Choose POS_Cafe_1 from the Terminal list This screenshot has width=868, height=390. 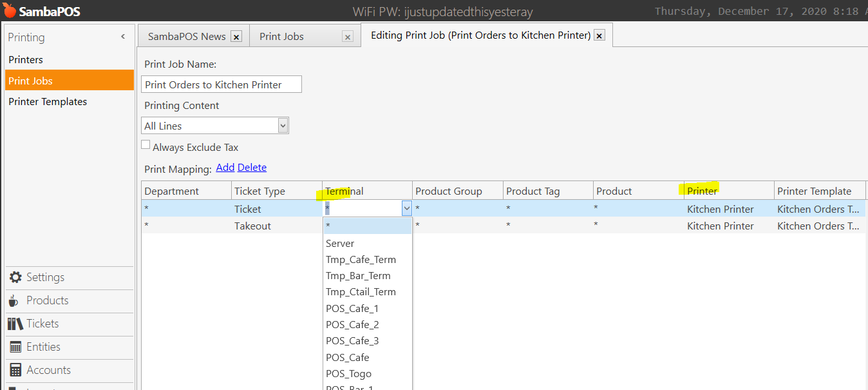(367, 309)
